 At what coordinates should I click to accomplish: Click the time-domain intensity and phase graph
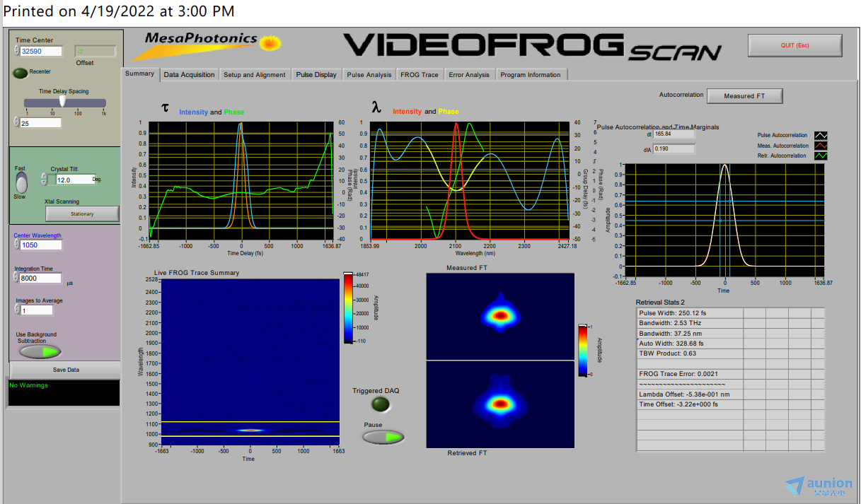[241, 180]
